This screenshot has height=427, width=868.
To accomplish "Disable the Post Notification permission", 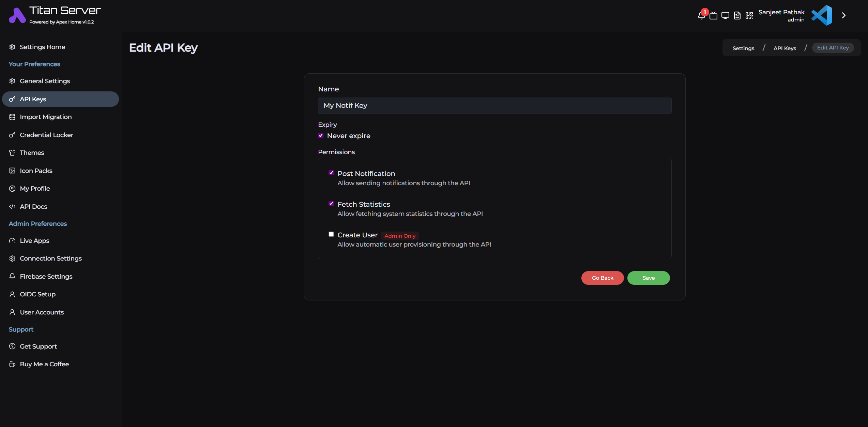I will pos(331,173).
